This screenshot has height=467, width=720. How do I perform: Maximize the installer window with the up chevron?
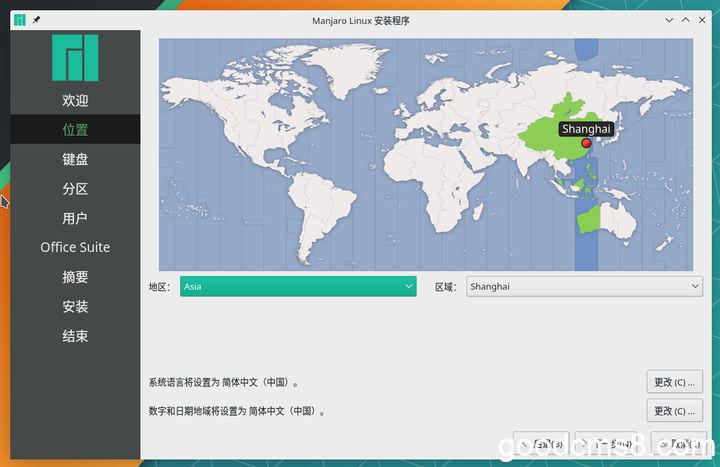pos(686,20)
